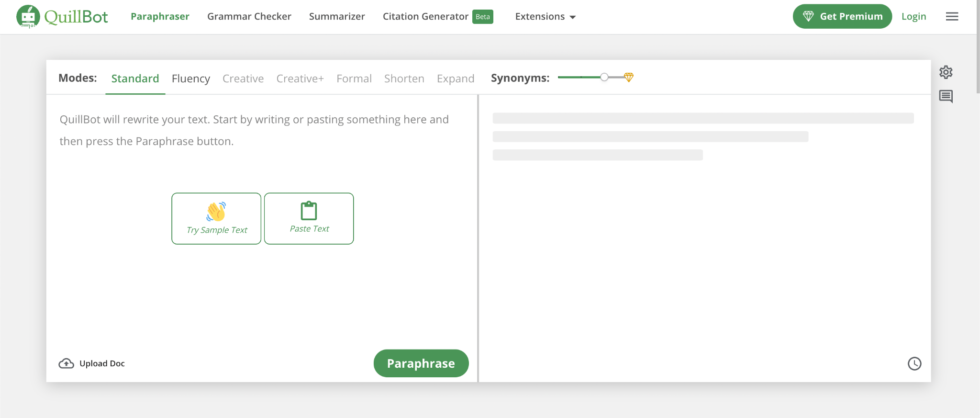
Task: Select the Creative+ mode
Action: (300, 79)
